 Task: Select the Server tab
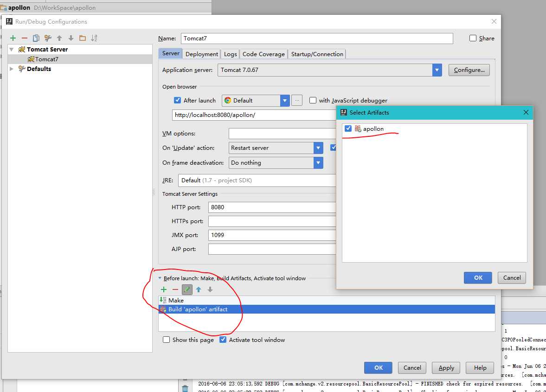click(x=171, y=53)
